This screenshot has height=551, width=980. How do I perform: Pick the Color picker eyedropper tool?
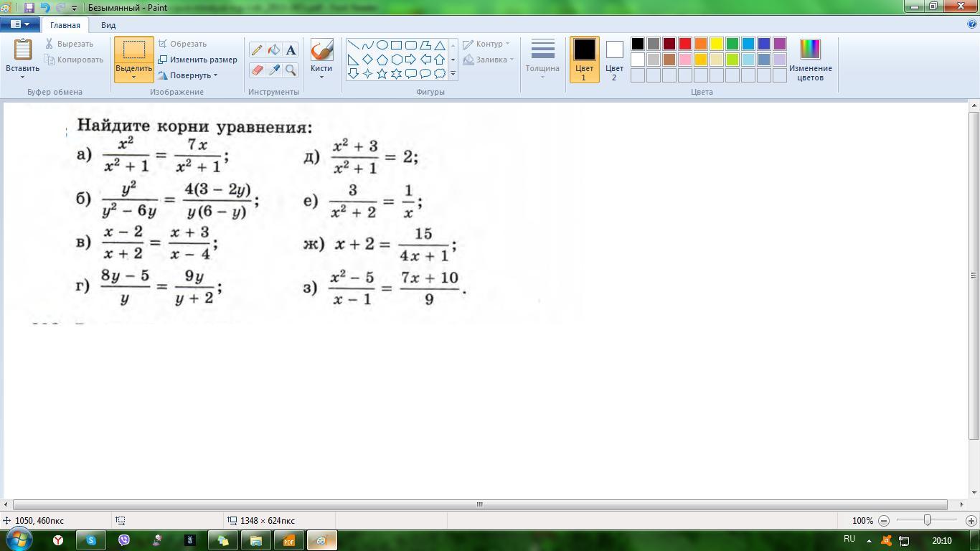(274, 70)
